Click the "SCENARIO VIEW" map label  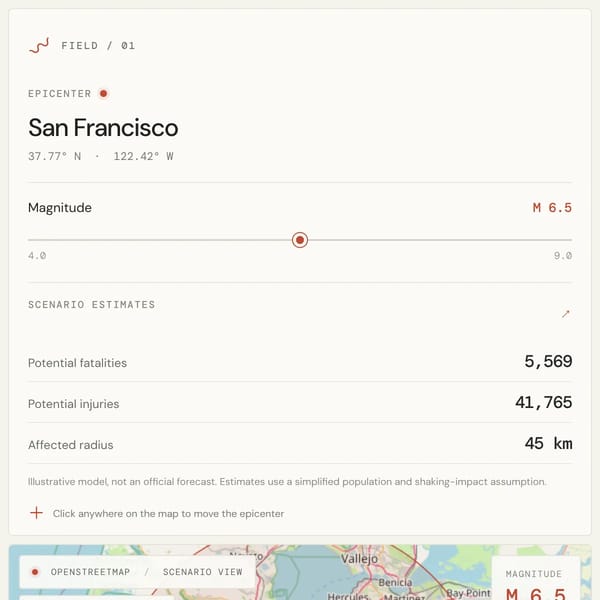point(202,572)
